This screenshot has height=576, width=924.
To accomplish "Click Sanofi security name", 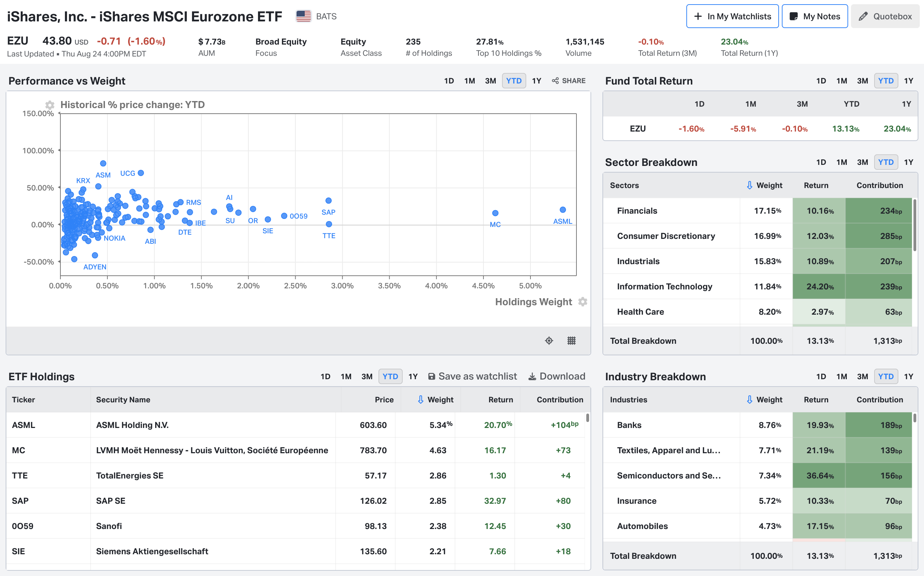I will point(109,526).
